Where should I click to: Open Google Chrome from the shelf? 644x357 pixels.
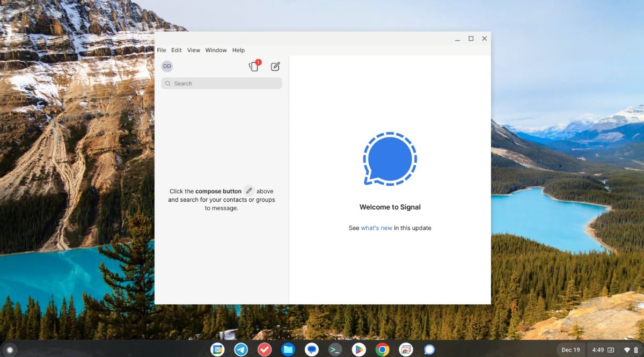coord(383,349)
